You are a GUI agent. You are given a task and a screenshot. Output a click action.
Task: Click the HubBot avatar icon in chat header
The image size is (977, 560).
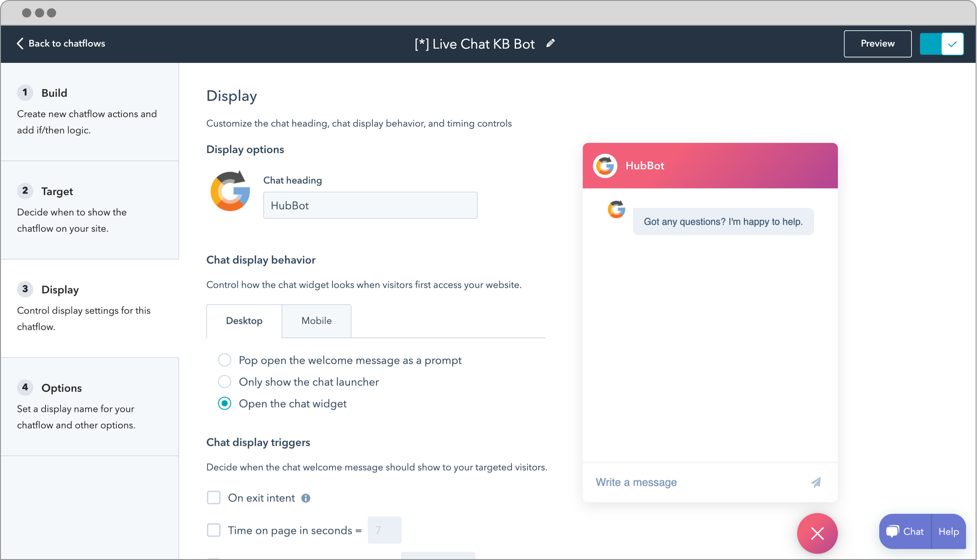pos(604,166)
